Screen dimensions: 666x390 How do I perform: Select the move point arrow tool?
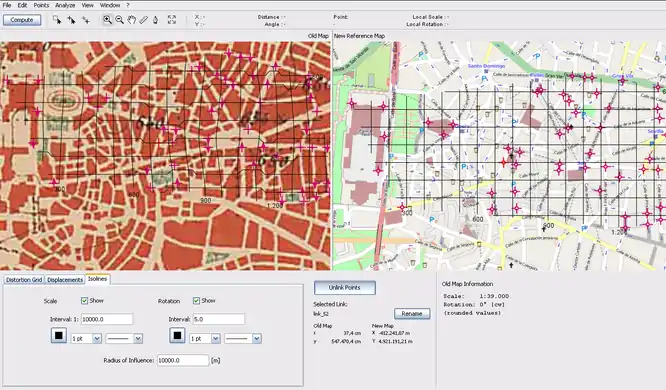point(71,20)
